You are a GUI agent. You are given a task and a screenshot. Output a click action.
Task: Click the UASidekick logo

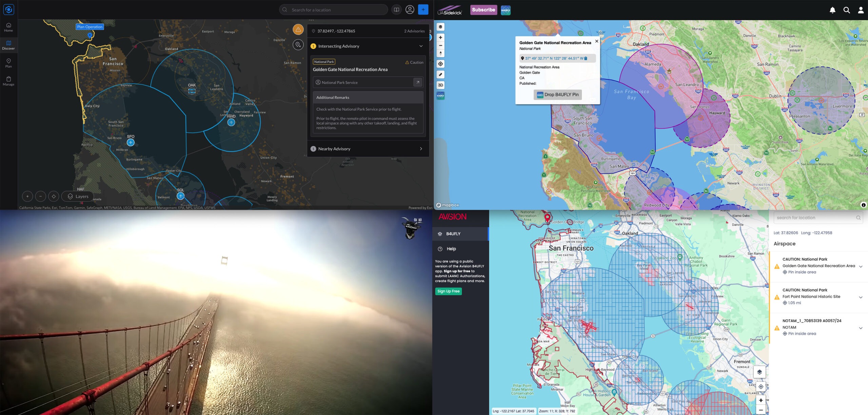point(450,10)
